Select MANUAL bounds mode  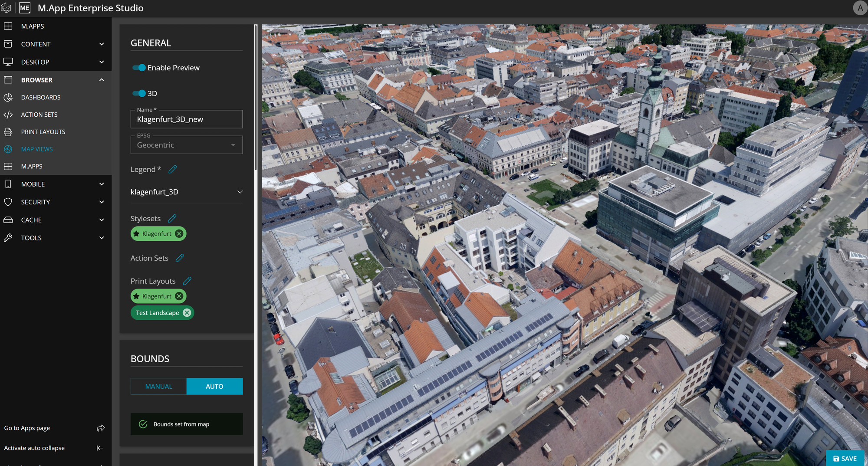coord(158,386)
